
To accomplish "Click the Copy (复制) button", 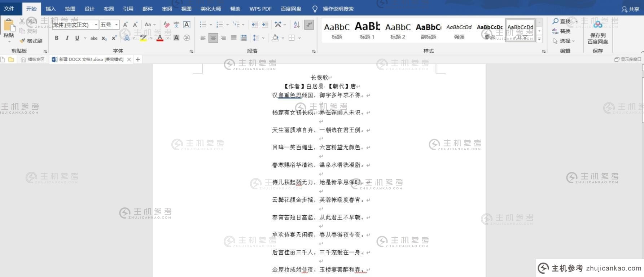I will click(29, 31).
